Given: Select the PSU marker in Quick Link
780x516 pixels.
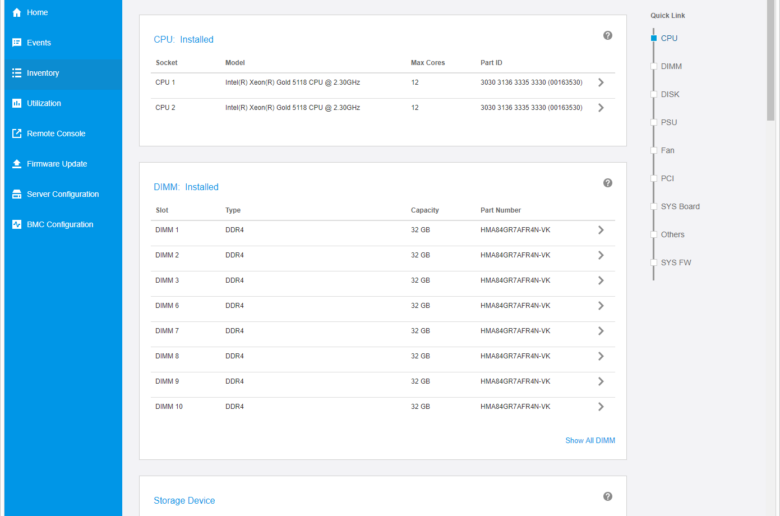Looking at the screenshot, I should click(x=654, y=122).
